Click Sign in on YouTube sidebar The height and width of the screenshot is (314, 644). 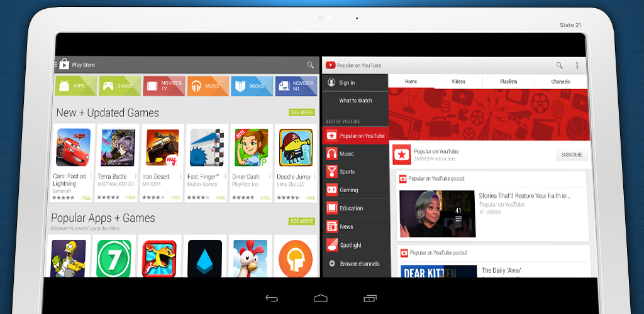pyautogui.click(x=355, y=83)
